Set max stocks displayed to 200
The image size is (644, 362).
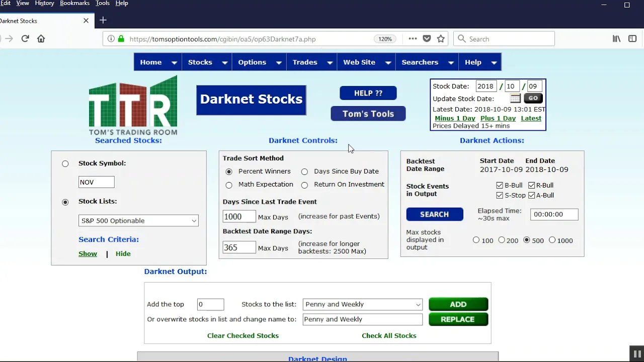[x=502, y=240]
